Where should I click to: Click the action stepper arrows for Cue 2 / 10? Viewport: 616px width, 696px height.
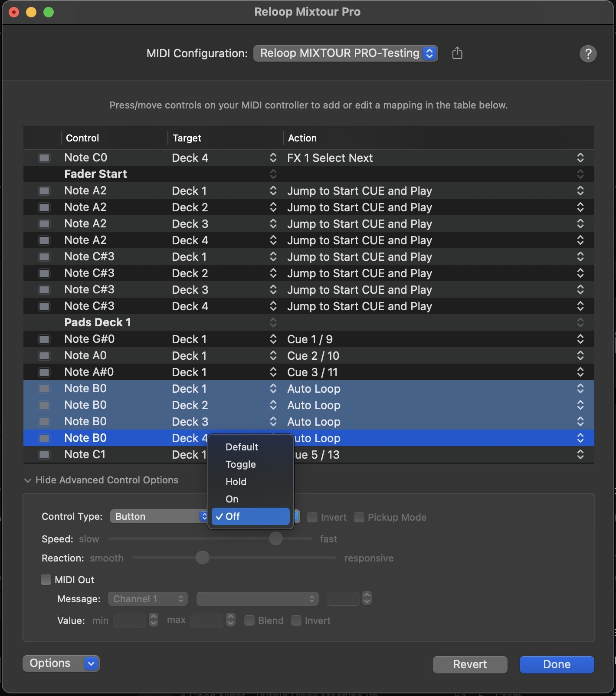point(580,356)
